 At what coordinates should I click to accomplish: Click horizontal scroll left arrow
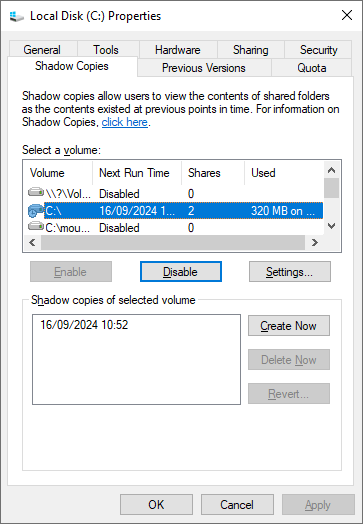click(x=32, y=242)
